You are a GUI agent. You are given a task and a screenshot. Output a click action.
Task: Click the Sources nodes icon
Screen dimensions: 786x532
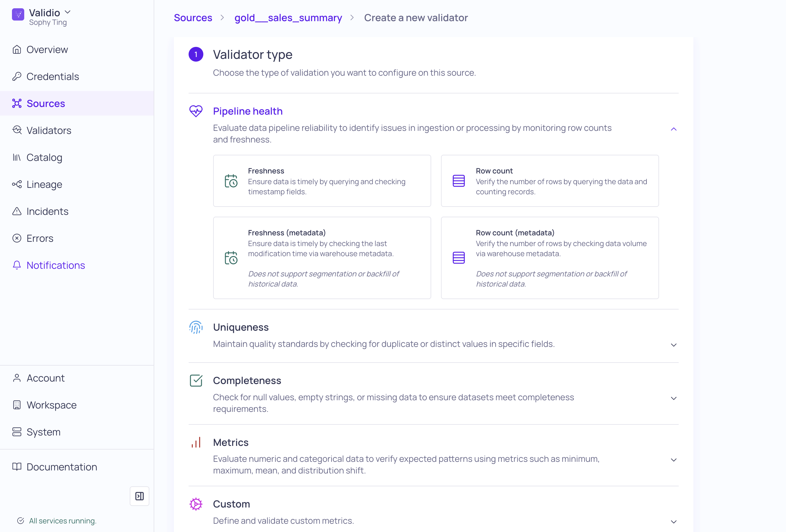17,103
